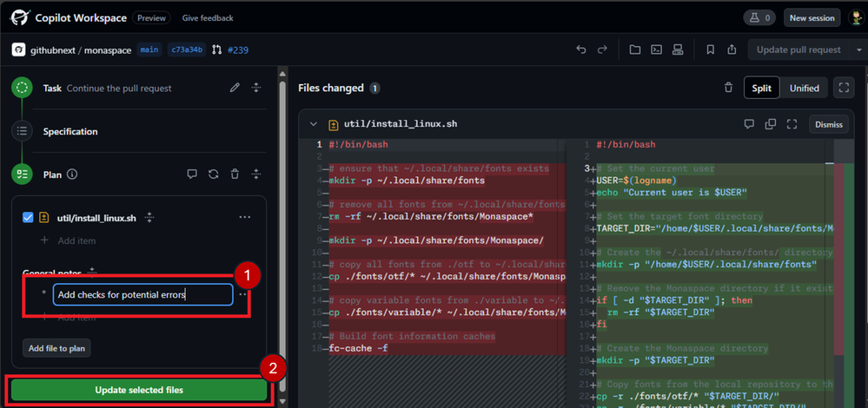
Task: Start a New session
Action: (812, 17)
